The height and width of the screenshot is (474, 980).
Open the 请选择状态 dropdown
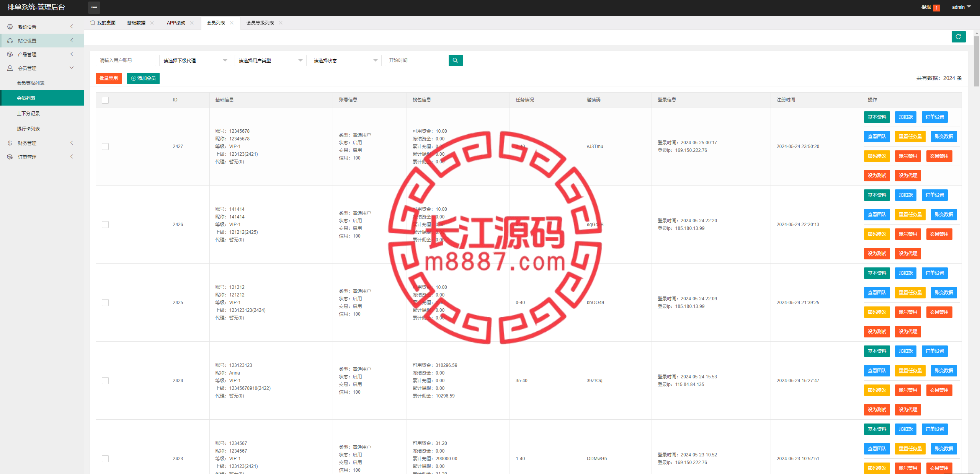point(345,60)
